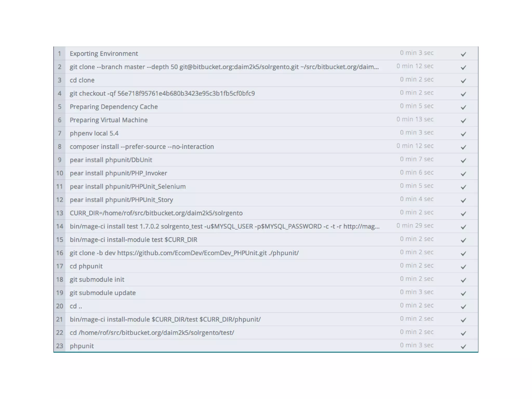532x399 pixels.
Task: Click success checkmark on composer install row
Action: coord(463,147)
